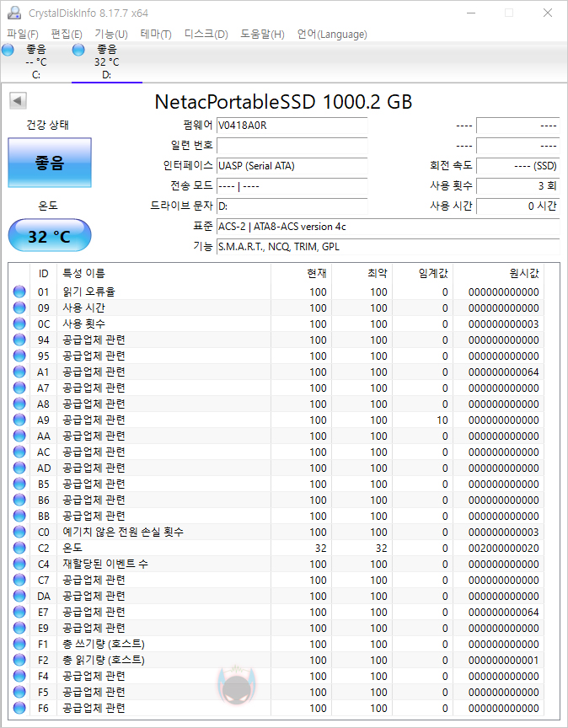Click the 드라이브 문자 field D:

pyautogui.click(x=292, y=206)
